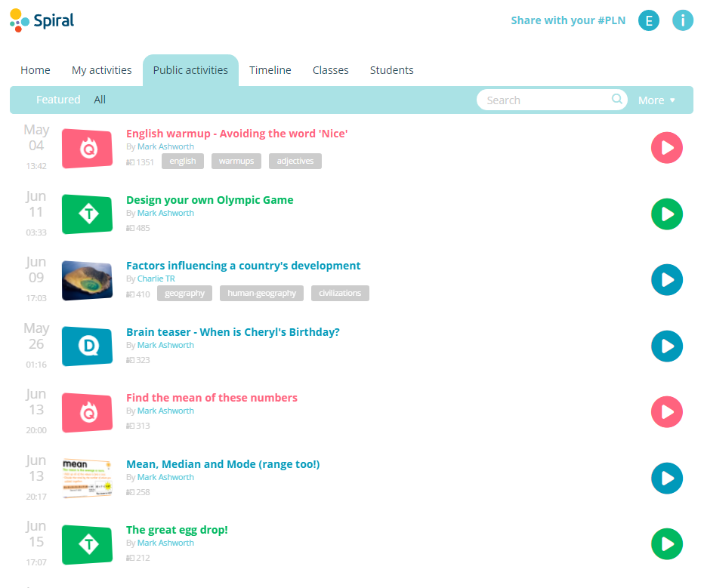Click into the Search input field
This screenshot has width=701, height=588.
pos(544,100)
